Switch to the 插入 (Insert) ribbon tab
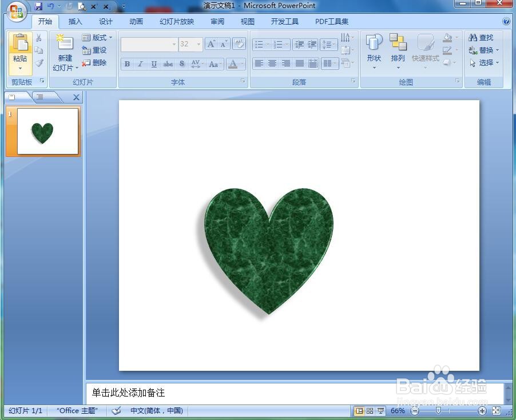This screenshot has width=516, height=420. pos(76,21)
